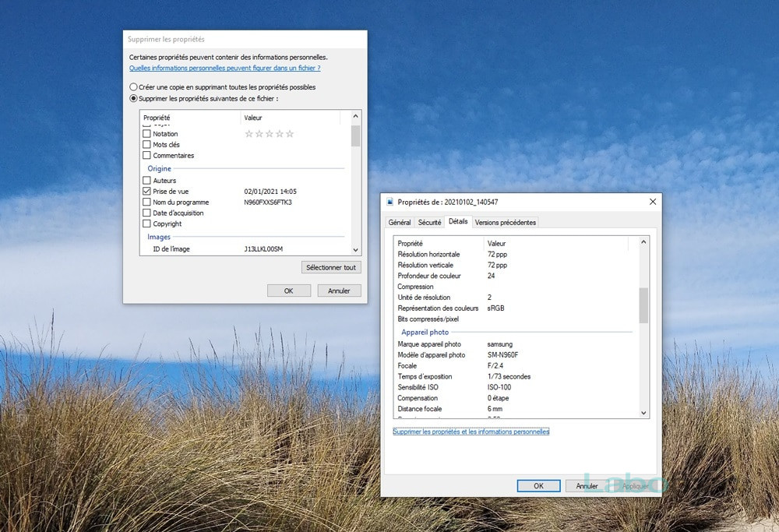Screen dimensions: 779x532
Task: Switch to the Général tab
Action: pos(400,223)
